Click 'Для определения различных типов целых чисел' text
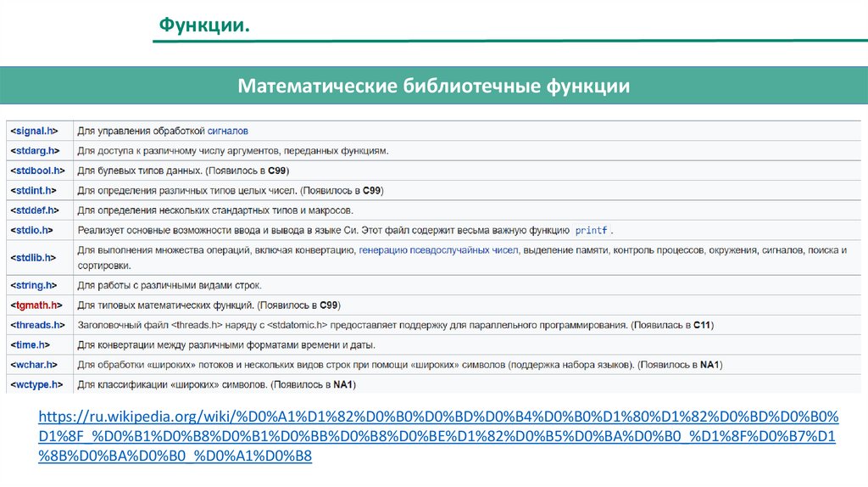The width and height of the screenshot is (868, 487). click(x=231, y=191)
